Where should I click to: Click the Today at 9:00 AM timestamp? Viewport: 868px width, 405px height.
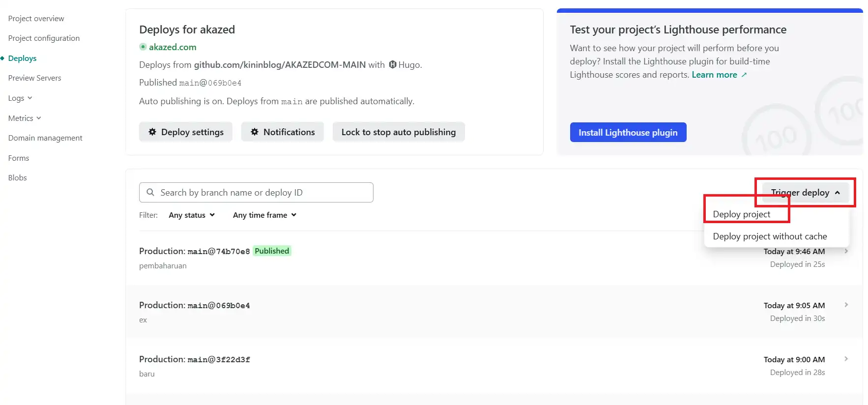point(794,359)
